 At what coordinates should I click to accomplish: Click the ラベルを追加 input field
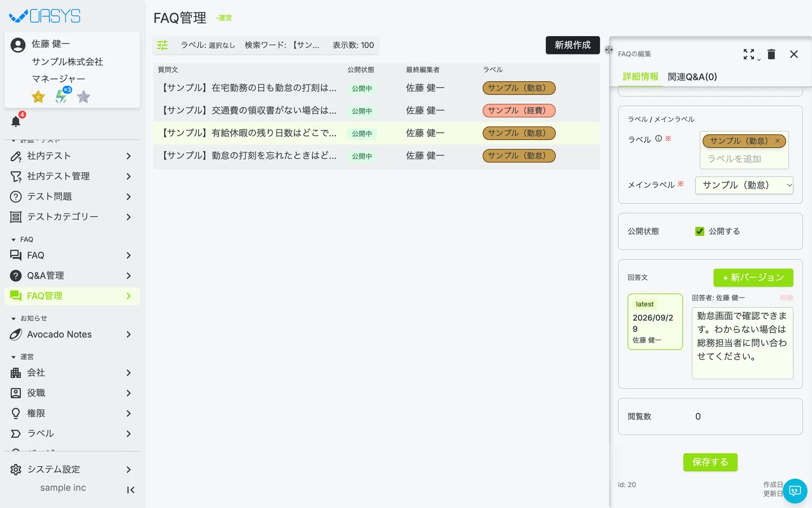click(744, 159)
